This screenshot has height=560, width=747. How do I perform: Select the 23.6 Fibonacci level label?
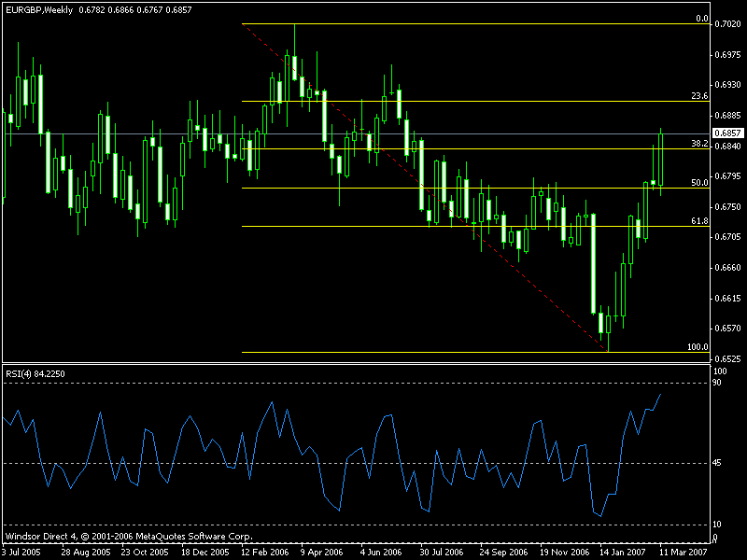click(699, 96)
